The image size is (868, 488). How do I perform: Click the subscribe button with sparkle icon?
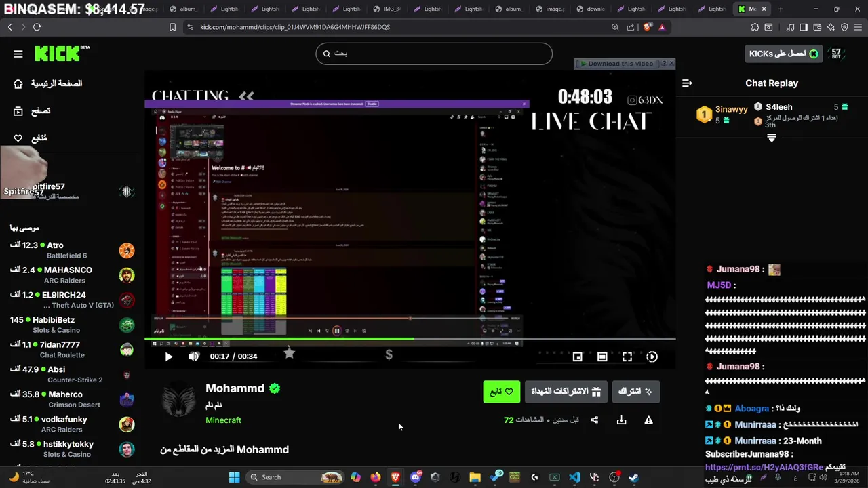tap(635, 392)
